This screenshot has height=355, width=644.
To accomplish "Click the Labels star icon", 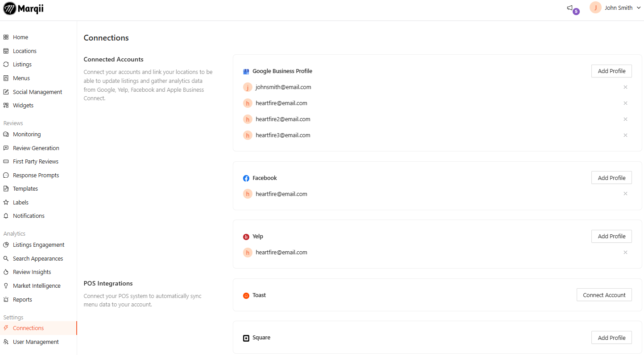I will point(6,202).
